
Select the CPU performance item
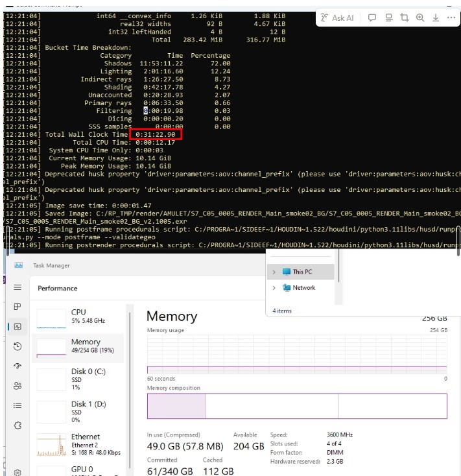coord(78,317)
